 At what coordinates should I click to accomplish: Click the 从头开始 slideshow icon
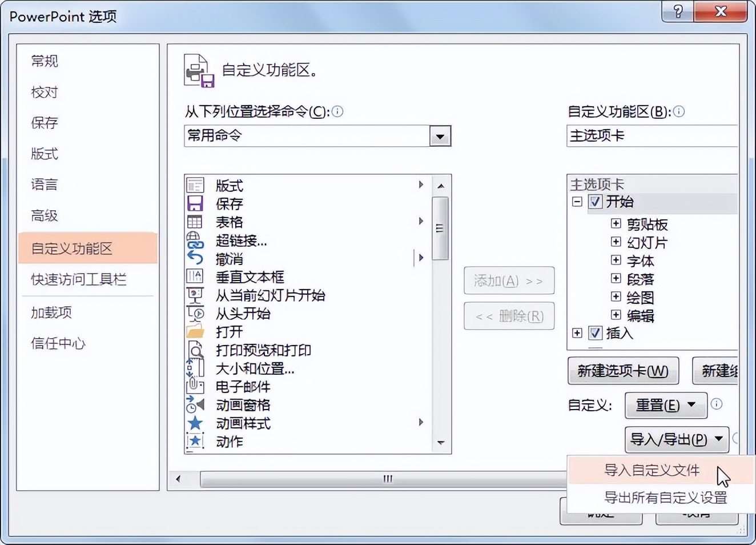[x=195, y=314]
